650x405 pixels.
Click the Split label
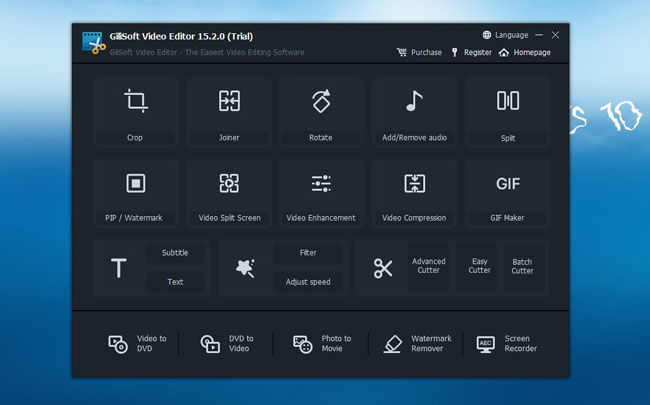coord(508,138)
